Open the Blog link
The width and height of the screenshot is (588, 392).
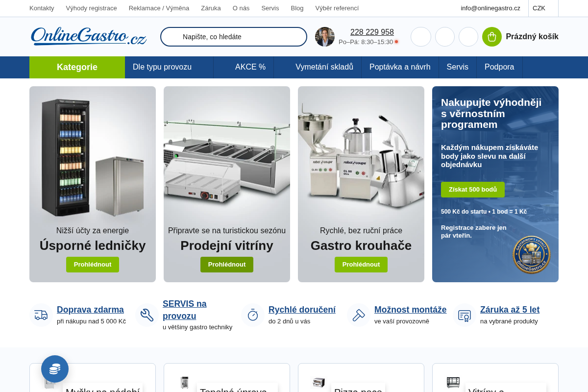coord(297,8)
